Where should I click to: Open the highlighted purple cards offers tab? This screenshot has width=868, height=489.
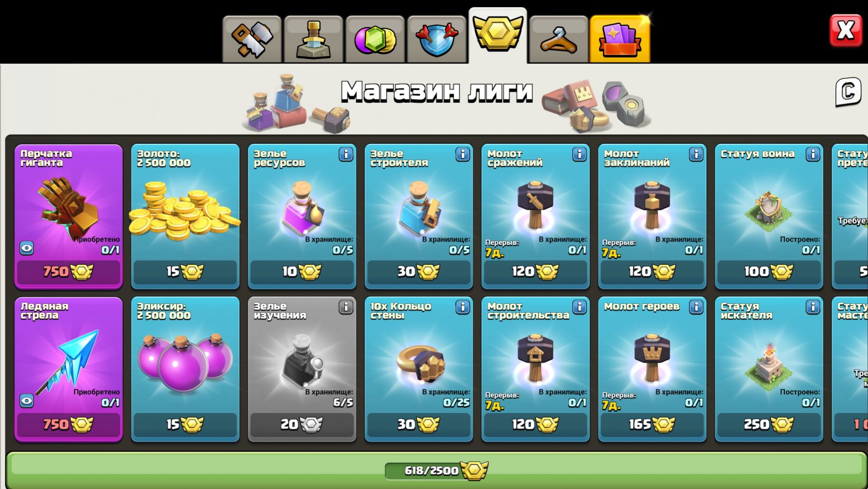point(620,39)
